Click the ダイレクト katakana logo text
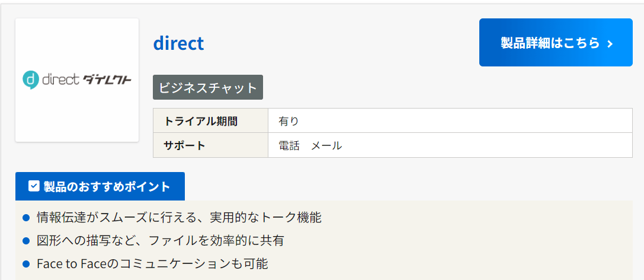This screenshot has height=280, width=644. [108, 79]
